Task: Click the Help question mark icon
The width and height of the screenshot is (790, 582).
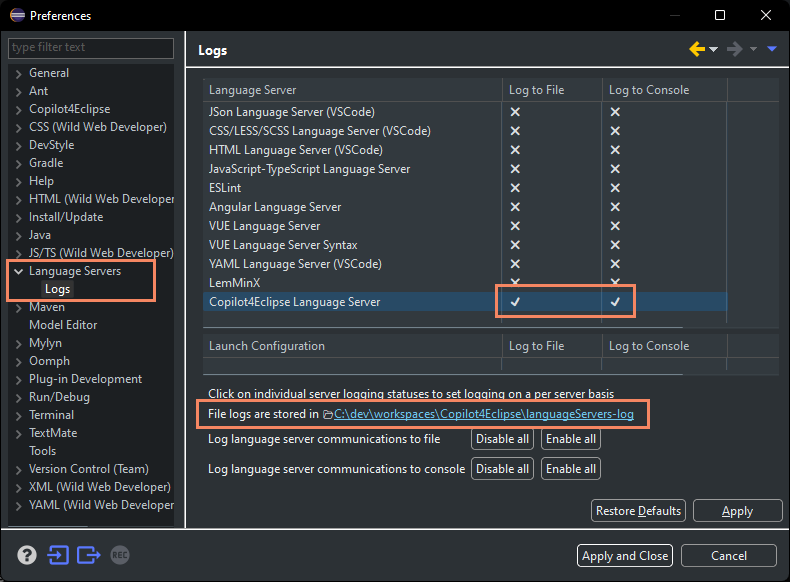Action: coord(27,555)
